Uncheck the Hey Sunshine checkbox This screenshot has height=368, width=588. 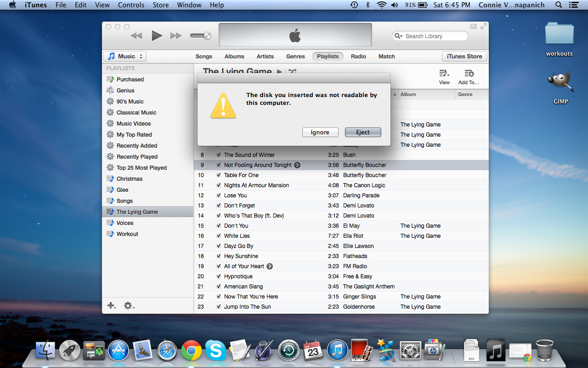219,256
